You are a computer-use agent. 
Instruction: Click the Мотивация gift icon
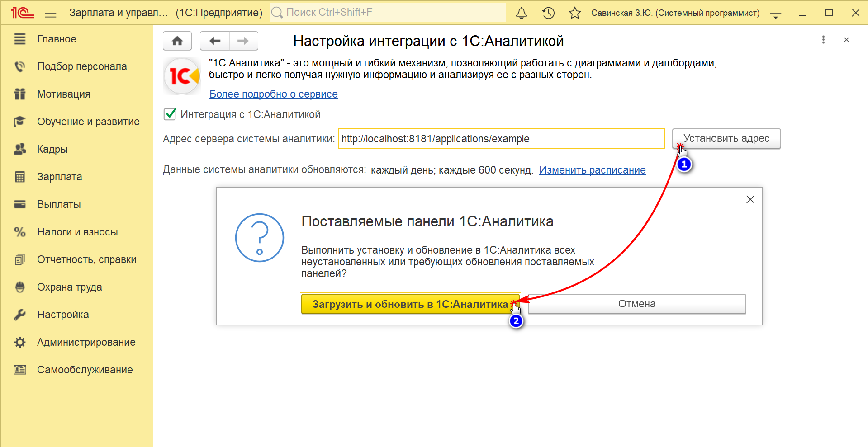[x=20, y=94]
